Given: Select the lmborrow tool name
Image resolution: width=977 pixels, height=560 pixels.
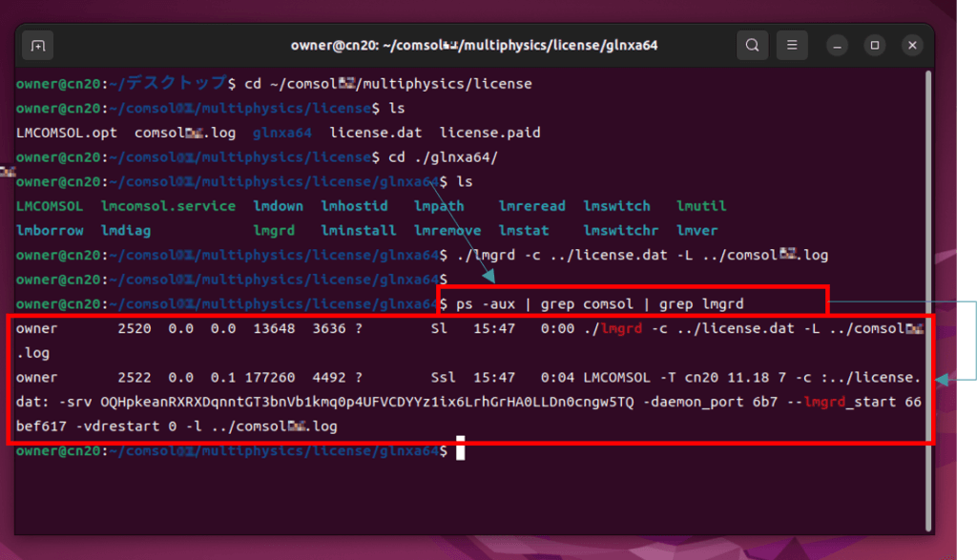Looking at the screenshot, I should 51,230.
